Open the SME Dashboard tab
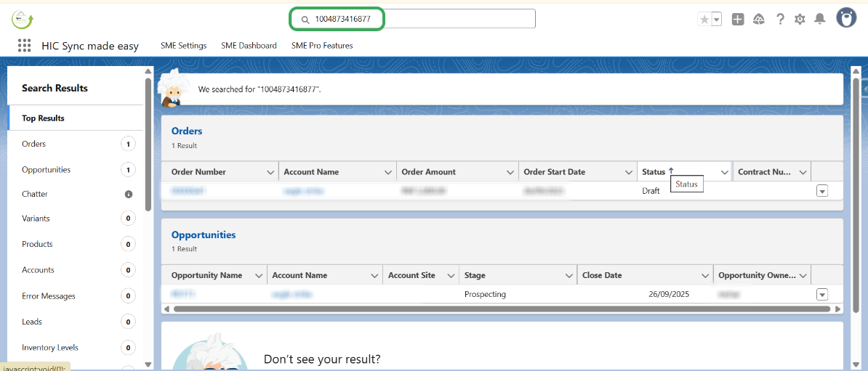 249,46
